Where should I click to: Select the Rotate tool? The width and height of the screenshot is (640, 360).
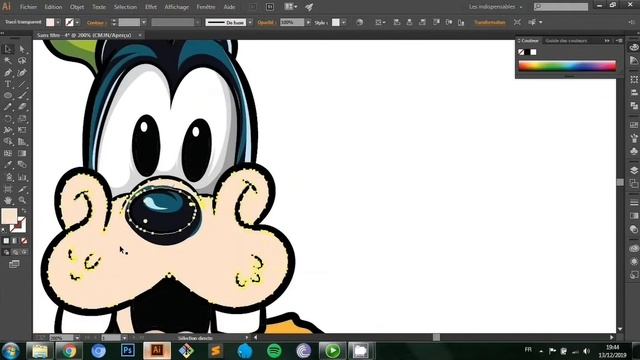click(8, 118)
